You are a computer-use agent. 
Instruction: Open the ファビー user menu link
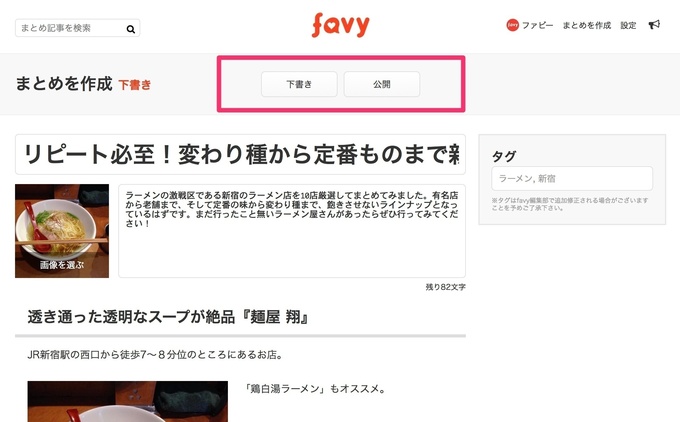(537, 26)
